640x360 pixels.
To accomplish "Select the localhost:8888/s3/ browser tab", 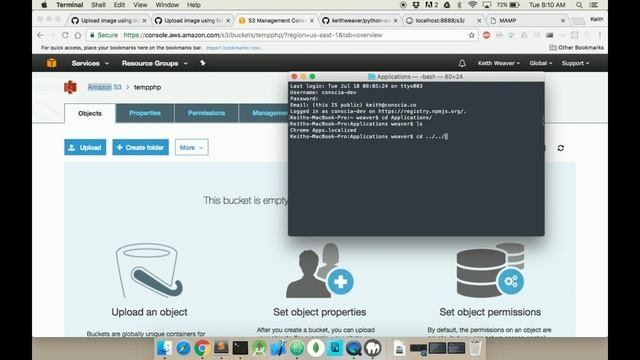I will pyautogui.click(x=443, y=20).
